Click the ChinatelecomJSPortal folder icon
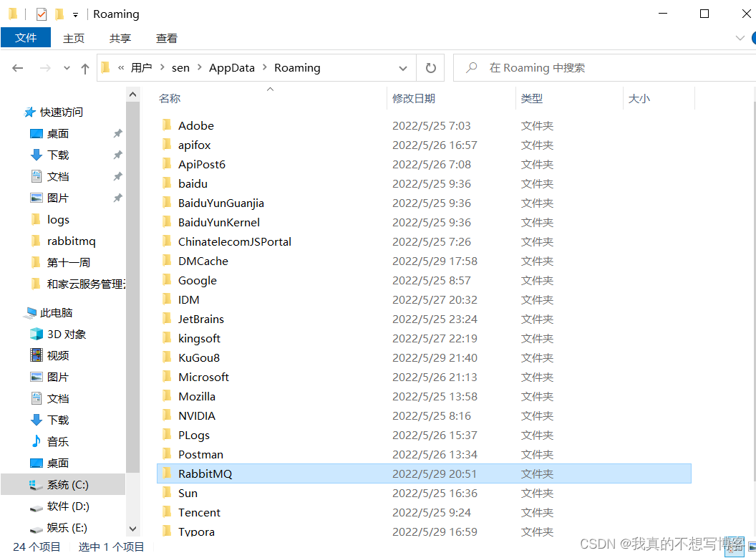756x558 pixels. 167,241
